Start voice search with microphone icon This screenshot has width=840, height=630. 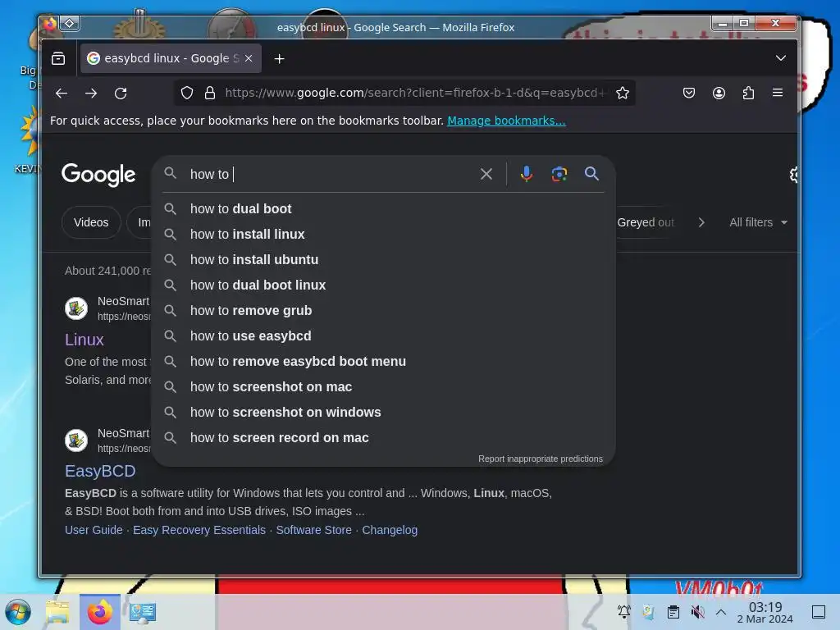tap(527, 174)
